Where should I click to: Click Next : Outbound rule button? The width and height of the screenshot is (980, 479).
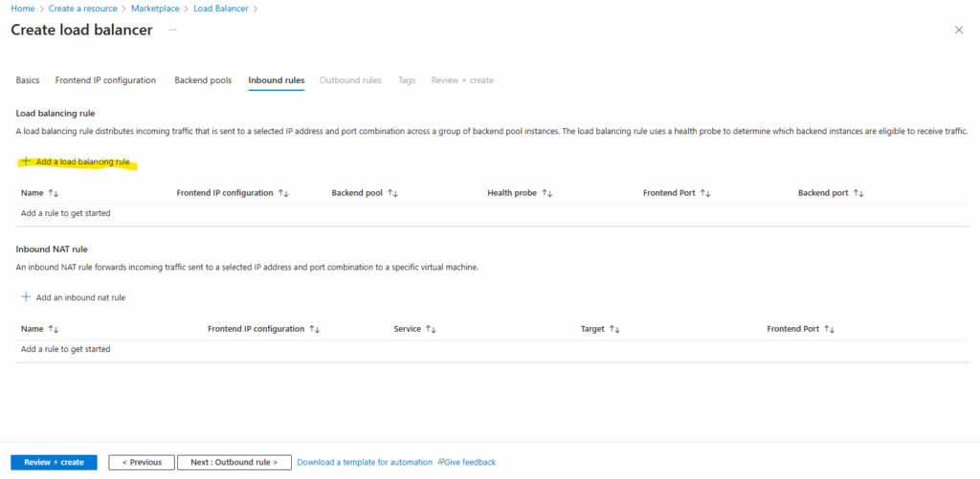coord(234,462)
